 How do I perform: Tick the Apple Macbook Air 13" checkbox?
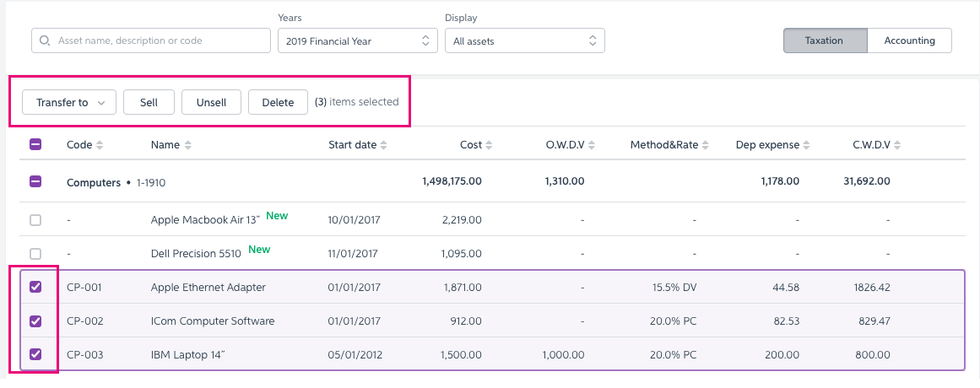coord(35,220)
